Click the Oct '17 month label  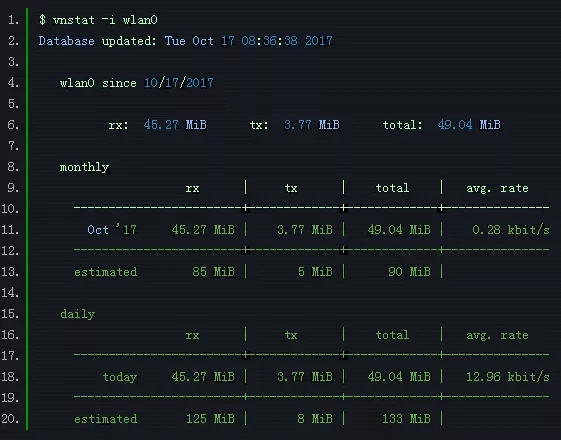pos(112,229)
